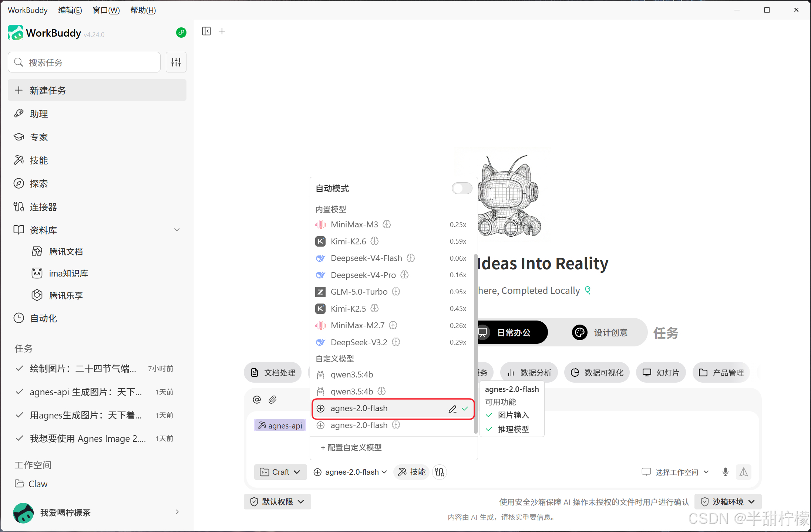The height and width of the screenshot is (532, 811).
Task: Open the 编辑(E) menu
Action: pos(70,10)
